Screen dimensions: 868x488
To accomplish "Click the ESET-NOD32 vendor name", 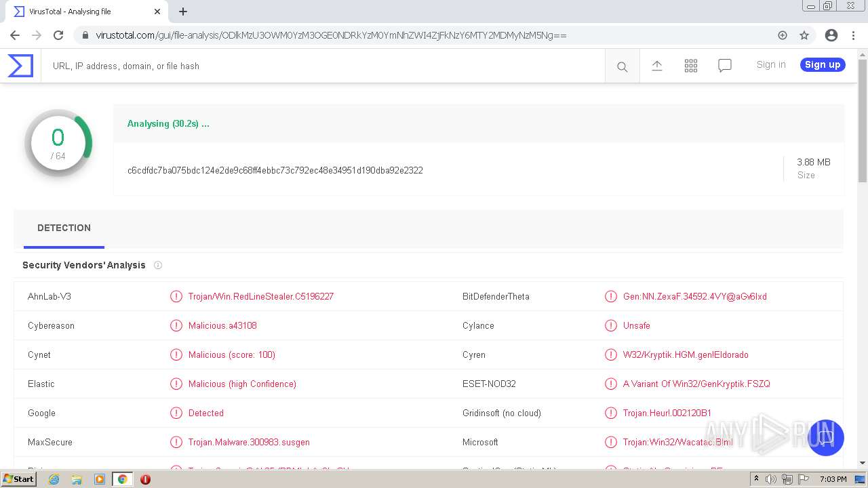I will [x=489, y=384].
